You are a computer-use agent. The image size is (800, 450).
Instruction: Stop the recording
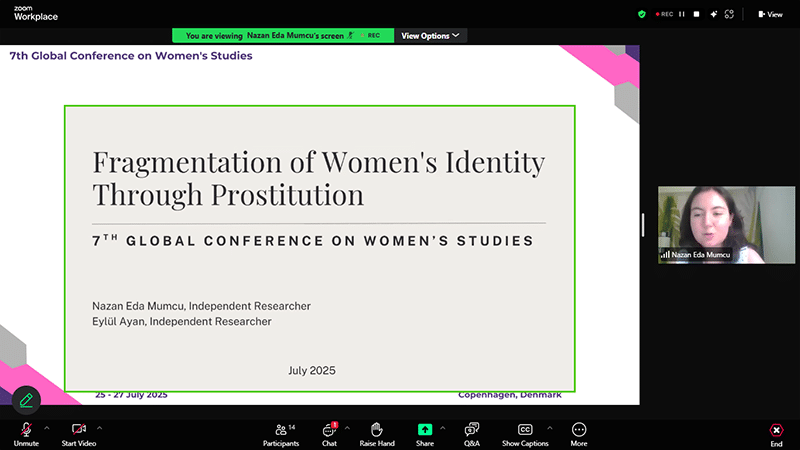point(697,14)
